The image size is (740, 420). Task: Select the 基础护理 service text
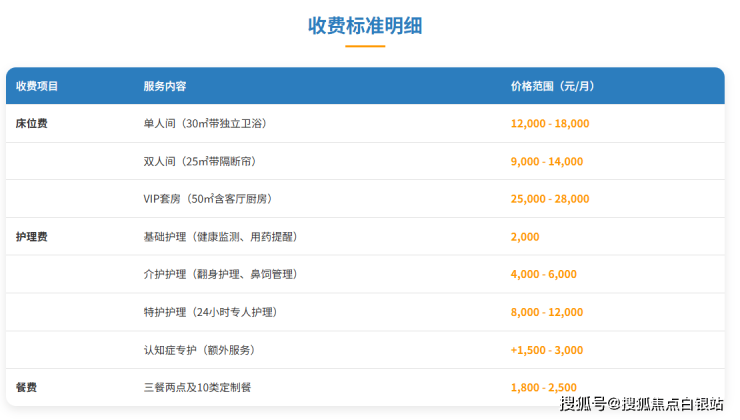click(221, 237)
